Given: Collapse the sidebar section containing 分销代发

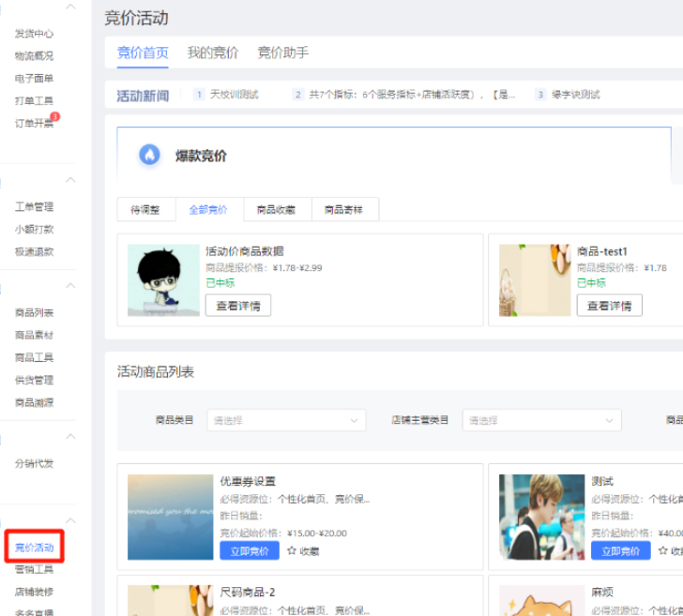Looking at the screenshot, I should coord(70,437).
